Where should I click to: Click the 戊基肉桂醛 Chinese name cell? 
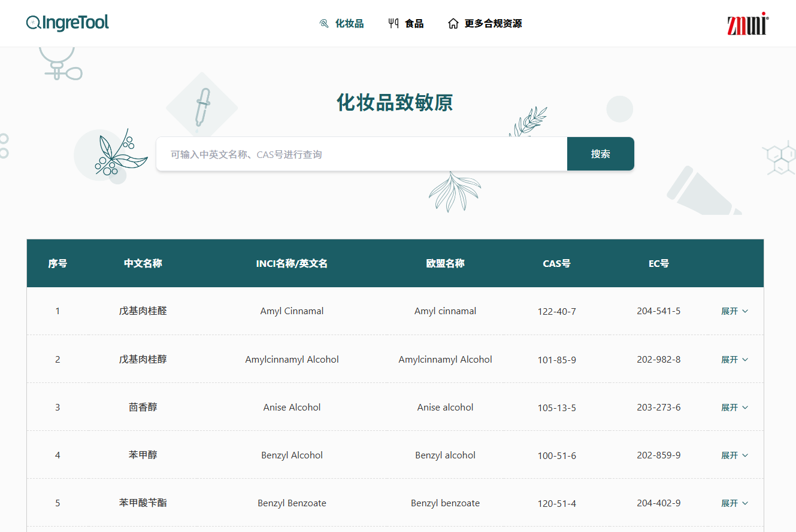point(143,311)
